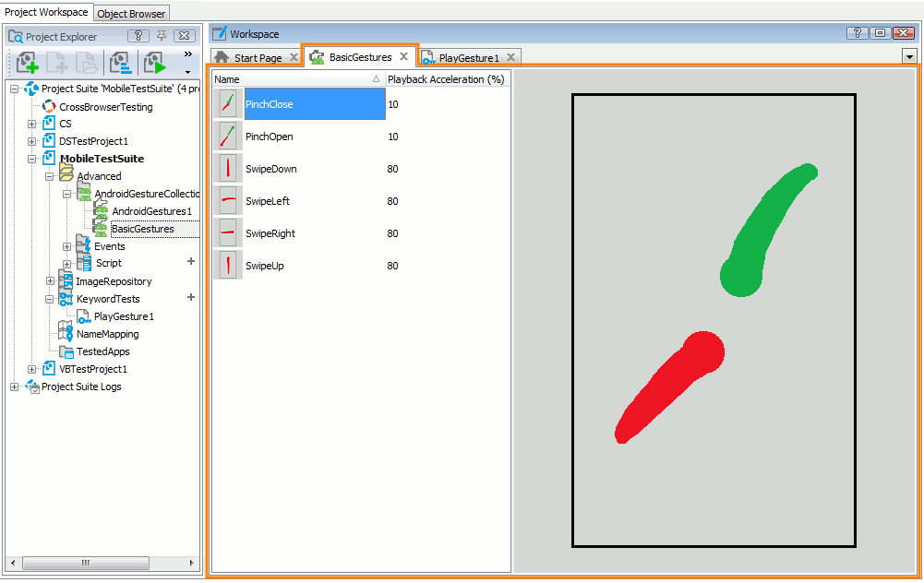Open toolbar customize dropdown arrow

[x=188, y=73]
